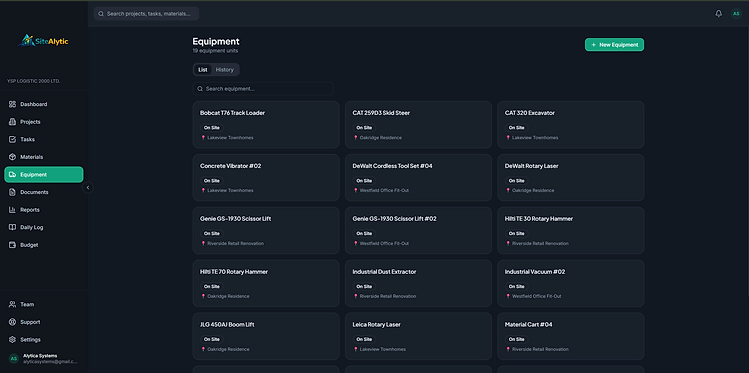Click the 19 equipment units subtitle
Screen dimensions: 749x373
click(x=215, y=51)
